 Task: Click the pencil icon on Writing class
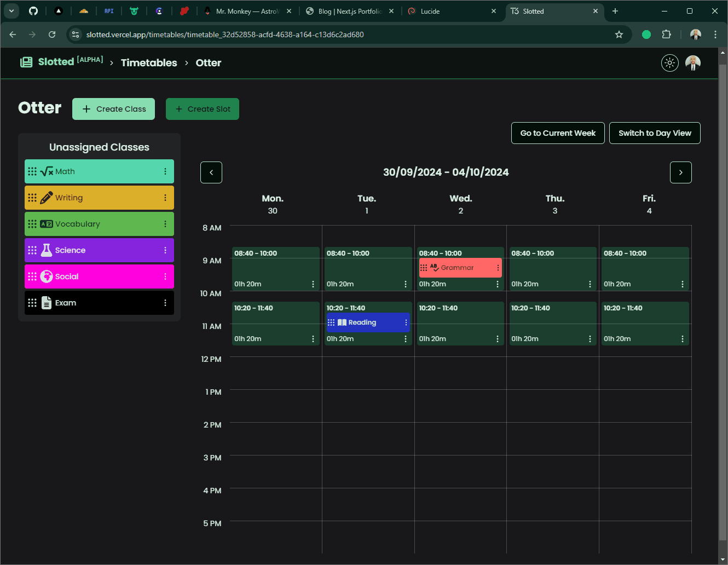point(47,198)
